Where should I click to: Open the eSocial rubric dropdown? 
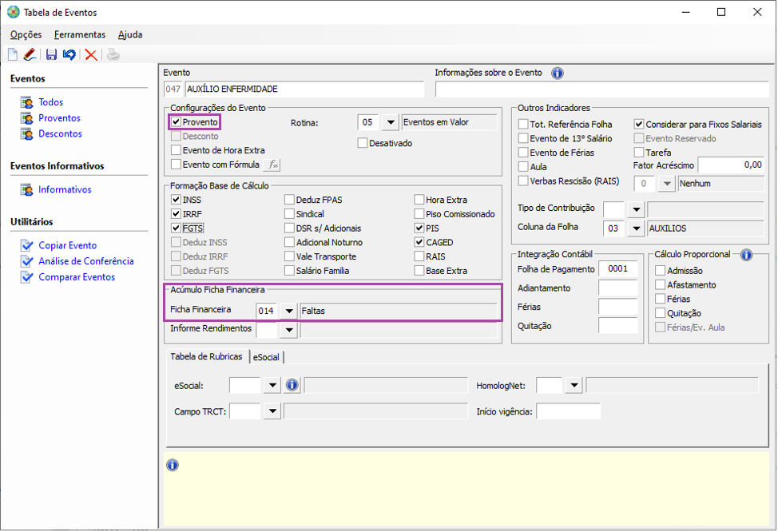click(272, 385)
